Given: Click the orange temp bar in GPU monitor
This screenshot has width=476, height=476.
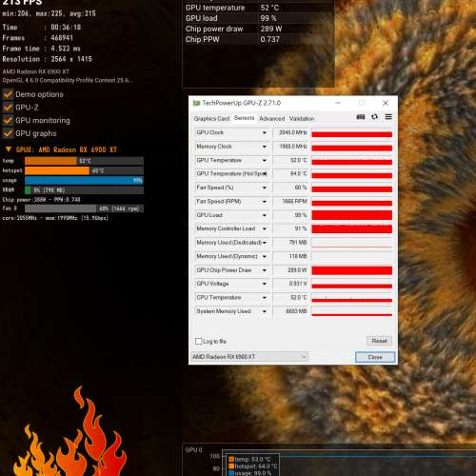Looking at the screenshot, I should click(x=50, y=161).
